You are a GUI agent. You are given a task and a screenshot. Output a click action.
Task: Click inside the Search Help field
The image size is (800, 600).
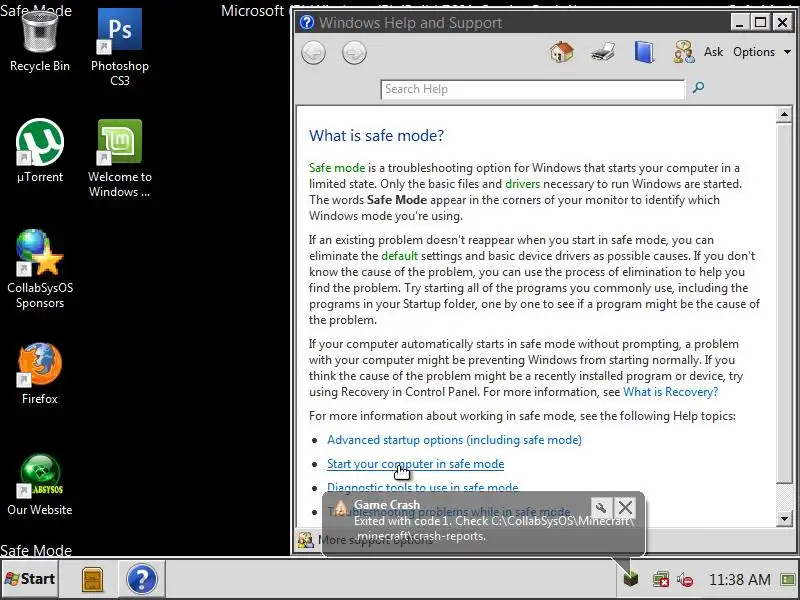(533, 89)
